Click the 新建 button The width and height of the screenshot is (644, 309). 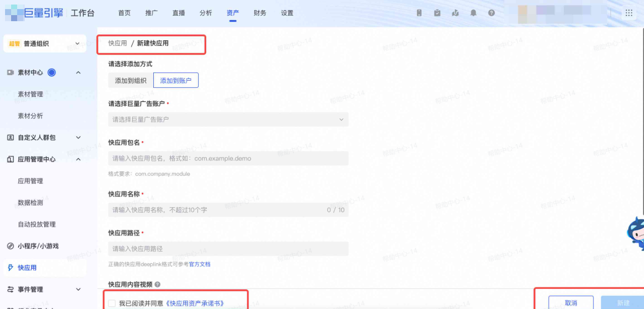[x=623, y=302]
